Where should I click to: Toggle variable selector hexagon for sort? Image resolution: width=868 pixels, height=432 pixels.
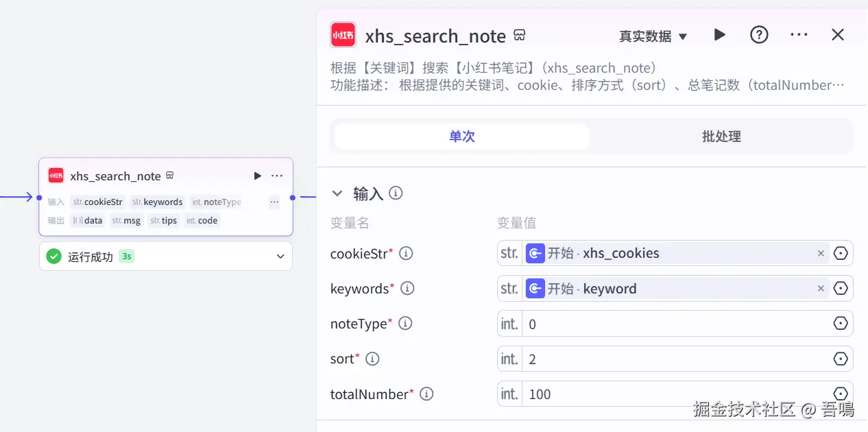click(841, 359)
